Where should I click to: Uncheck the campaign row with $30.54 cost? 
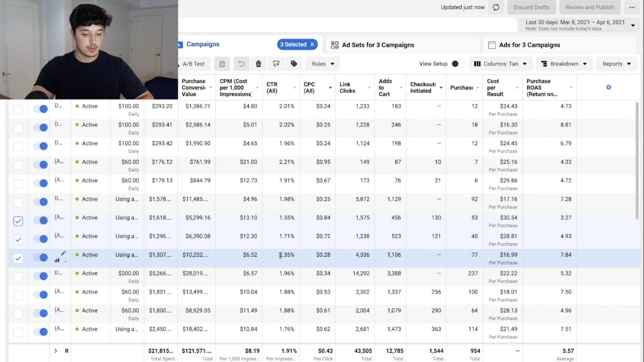(18, 221)
